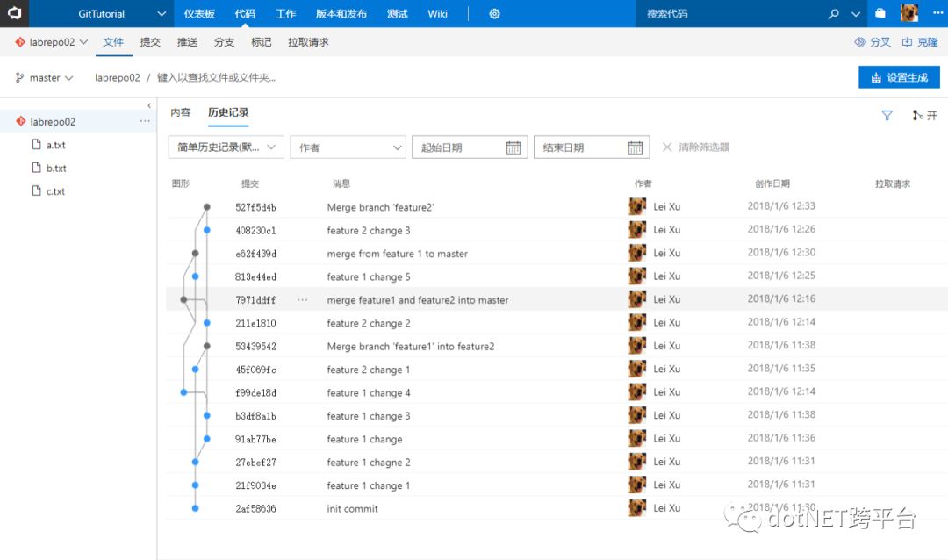Open the top bar more options ellipsis
Viewport: 948px width, 560px height.
point(937,12)
